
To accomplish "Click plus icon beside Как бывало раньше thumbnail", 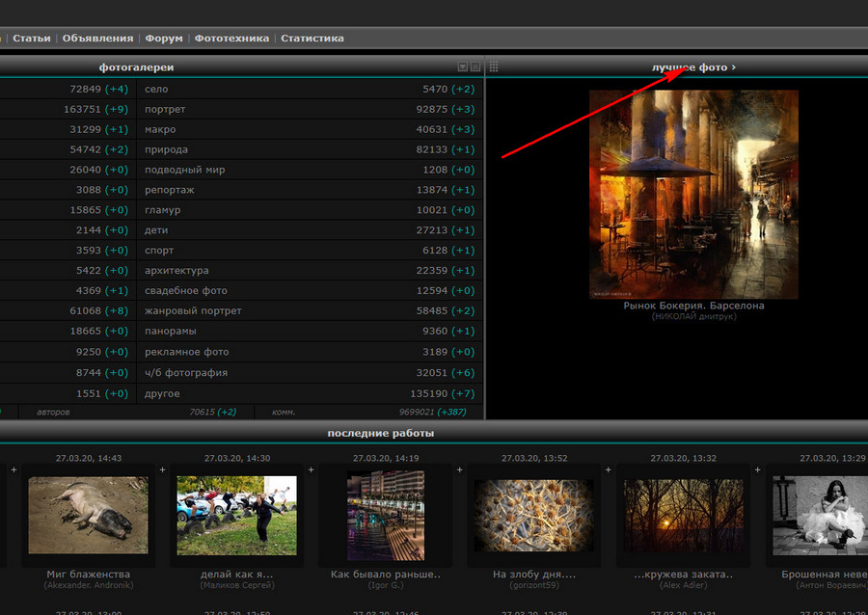I will pos(311,470).
